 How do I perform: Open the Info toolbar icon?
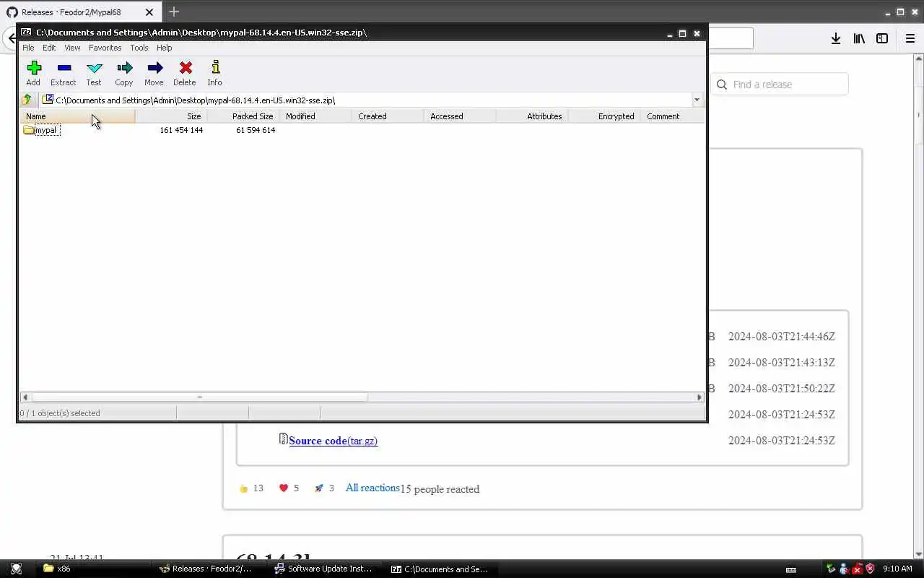(x=214, y=73)
